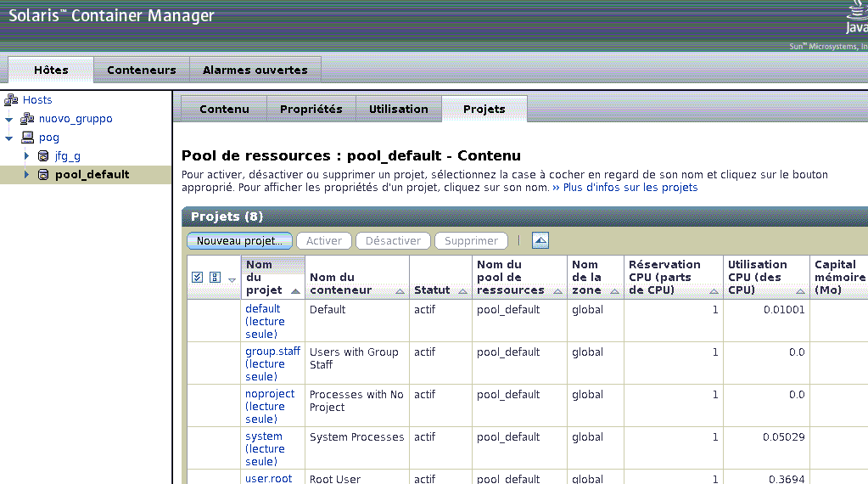Open the Propriétés sub-tab
The width and height of the screenshot is (868, 484).
tap(311, 109)
